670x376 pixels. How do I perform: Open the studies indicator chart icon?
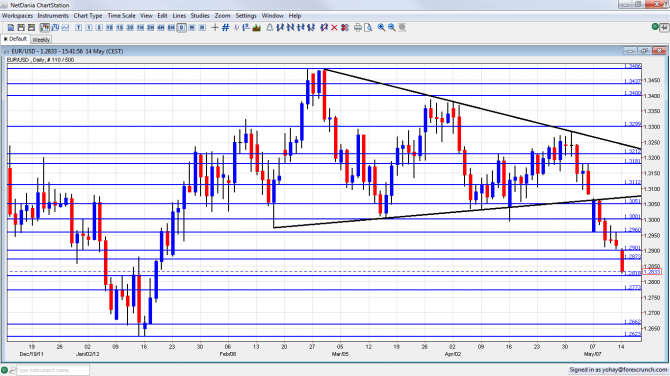coord(256,28)
